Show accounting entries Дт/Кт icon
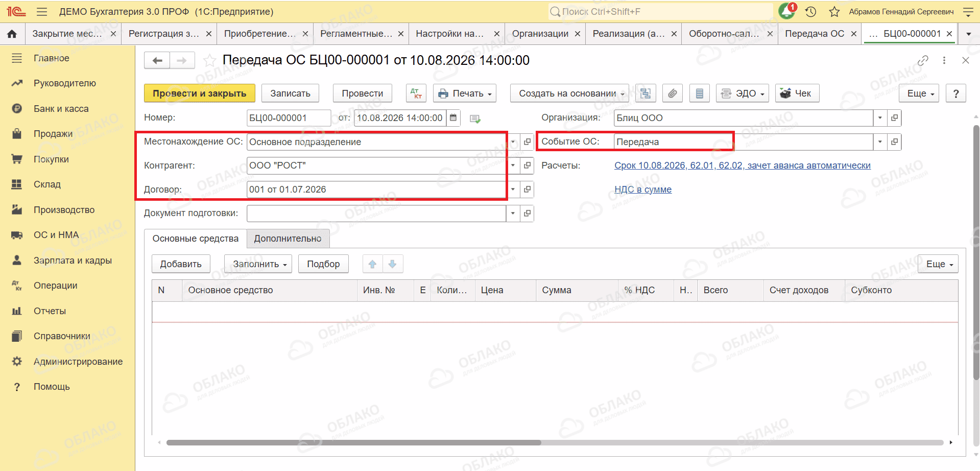This screenshot has width=980, height=471. (416, 93)
